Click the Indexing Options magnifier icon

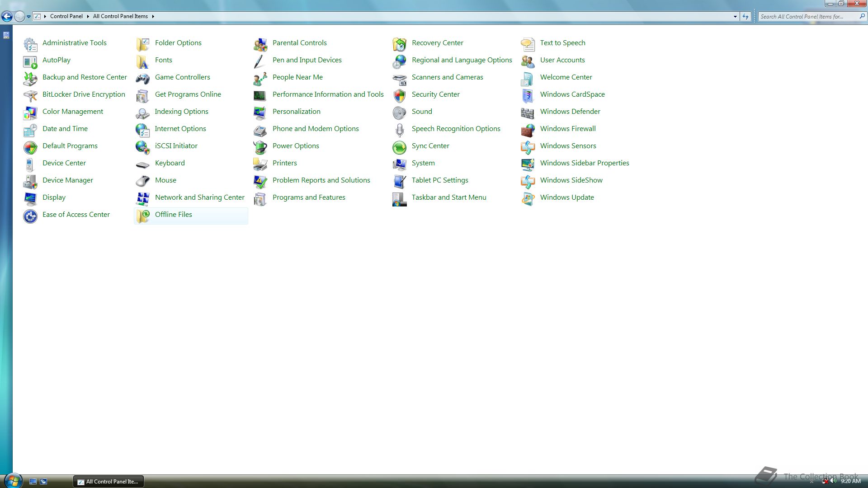(143, 113)
